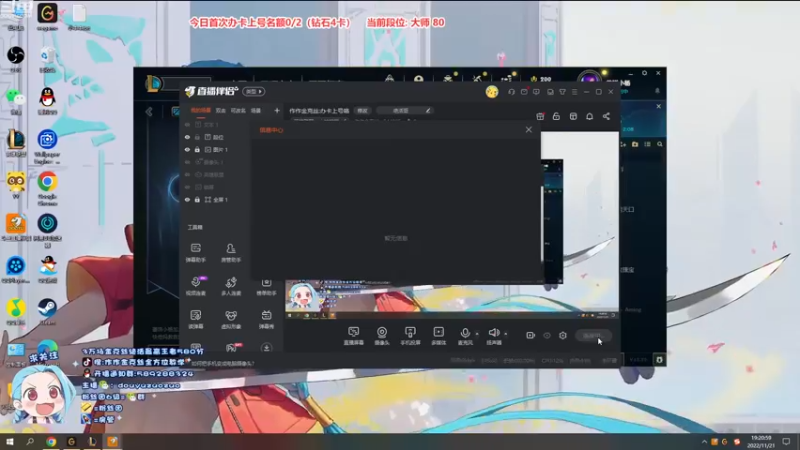Open the 视频连麦 tool

pyautogui.click(x=195, y=286)
